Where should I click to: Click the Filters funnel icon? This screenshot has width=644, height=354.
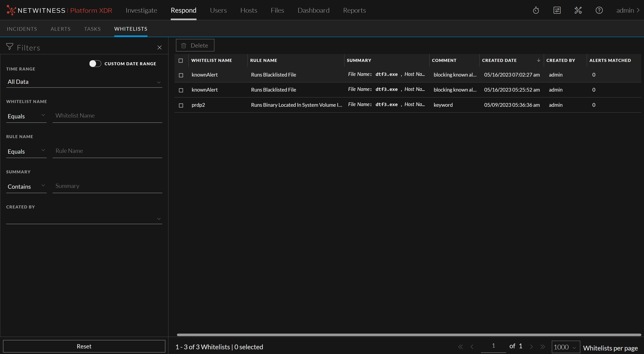point(9,47)
